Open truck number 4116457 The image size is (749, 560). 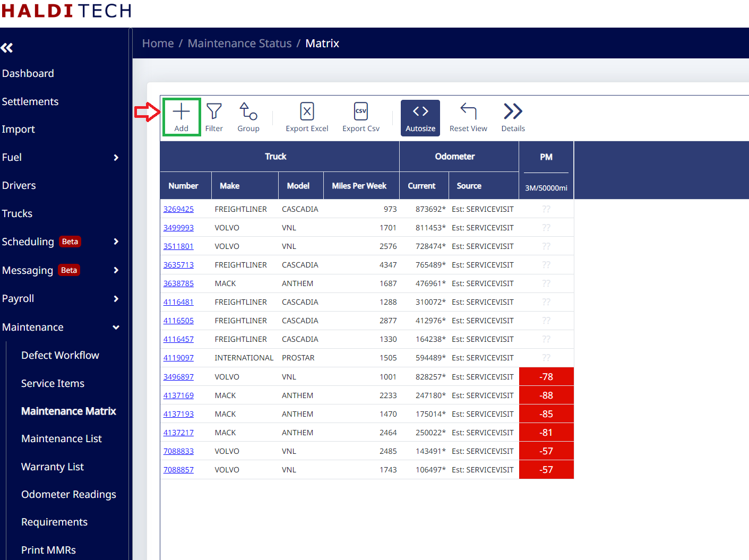click(178, 339)
